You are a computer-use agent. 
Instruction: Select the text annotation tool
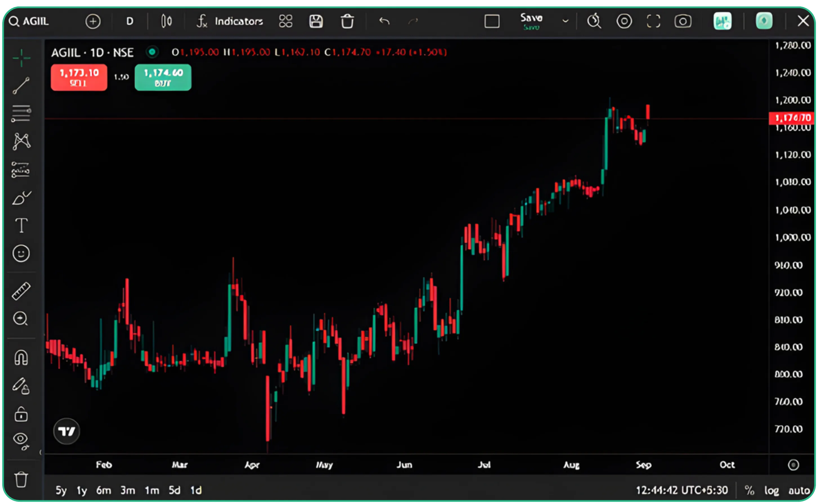click(x=21, y=226)
